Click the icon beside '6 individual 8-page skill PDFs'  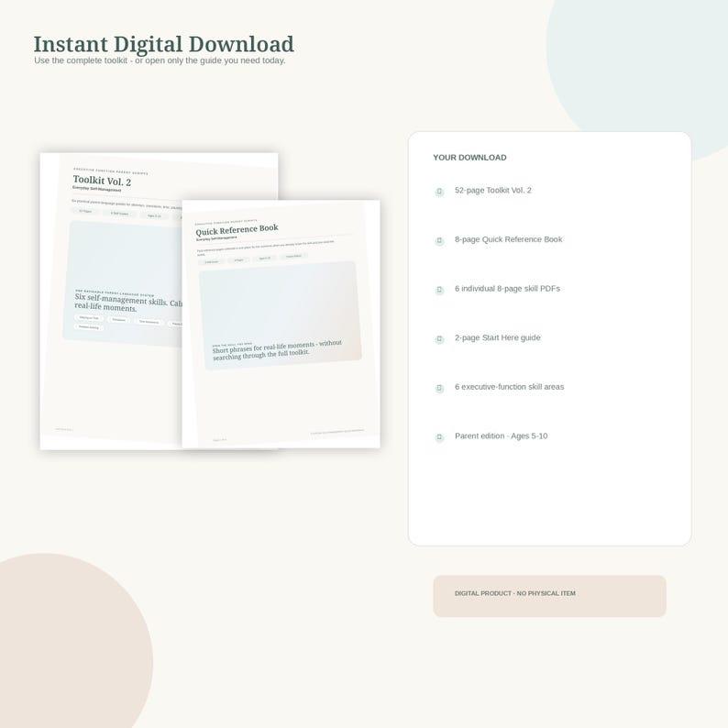click(439, 290)
